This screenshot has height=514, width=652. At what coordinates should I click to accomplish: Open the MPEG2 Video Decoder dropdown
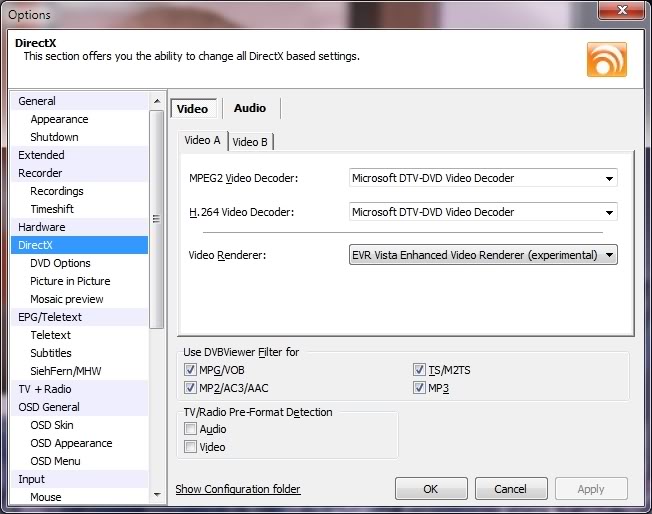coord(483,178)
